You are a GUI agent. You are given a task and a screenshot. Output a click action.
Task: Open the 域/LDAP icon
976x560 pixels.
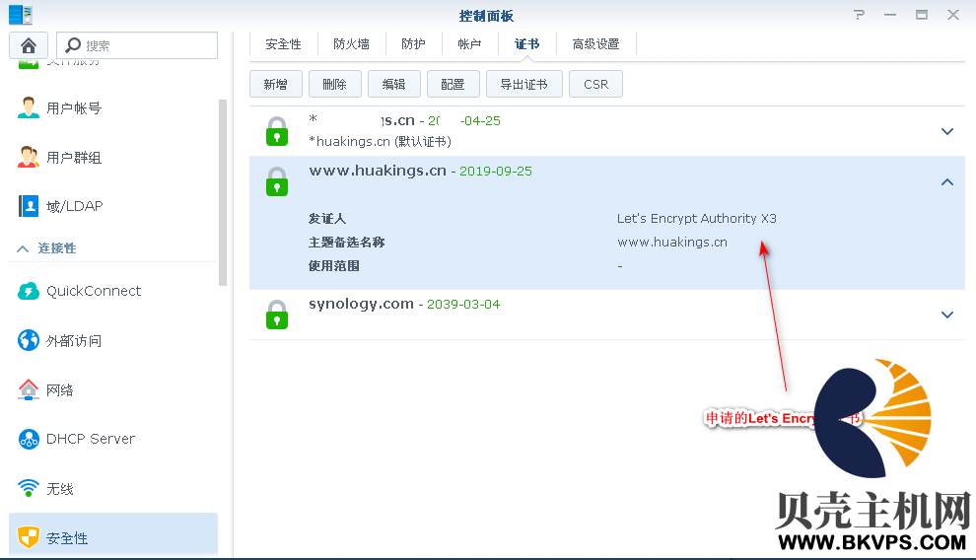pos(28,206)
